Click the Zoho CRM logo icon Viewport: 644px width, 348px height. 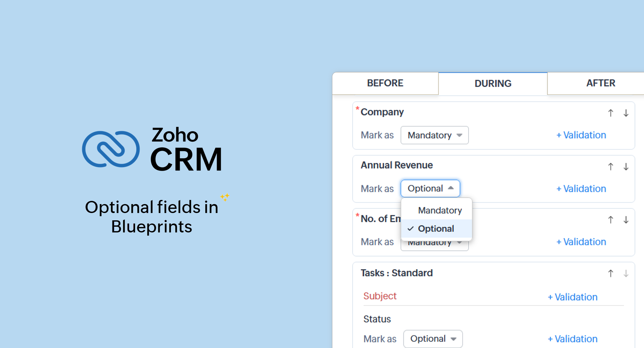point(111,149)
